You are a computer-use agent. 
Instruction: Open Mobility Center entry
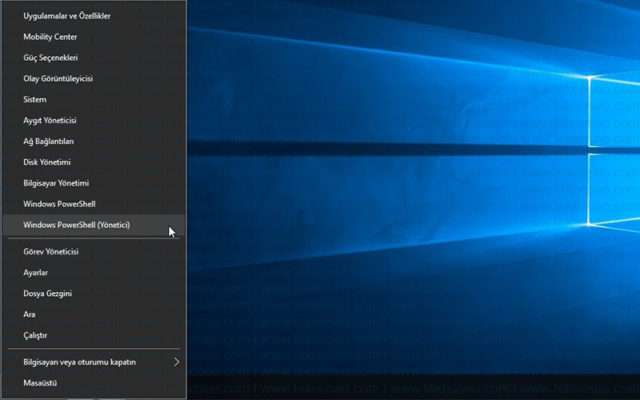click(x=94, y=37)
